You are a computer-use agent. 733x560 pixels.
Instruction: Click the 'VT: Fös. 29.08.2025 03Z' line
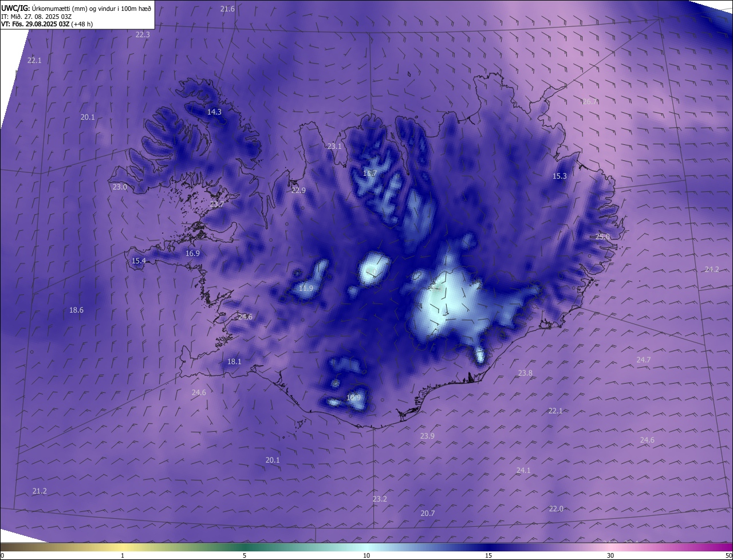pos(47,24)
